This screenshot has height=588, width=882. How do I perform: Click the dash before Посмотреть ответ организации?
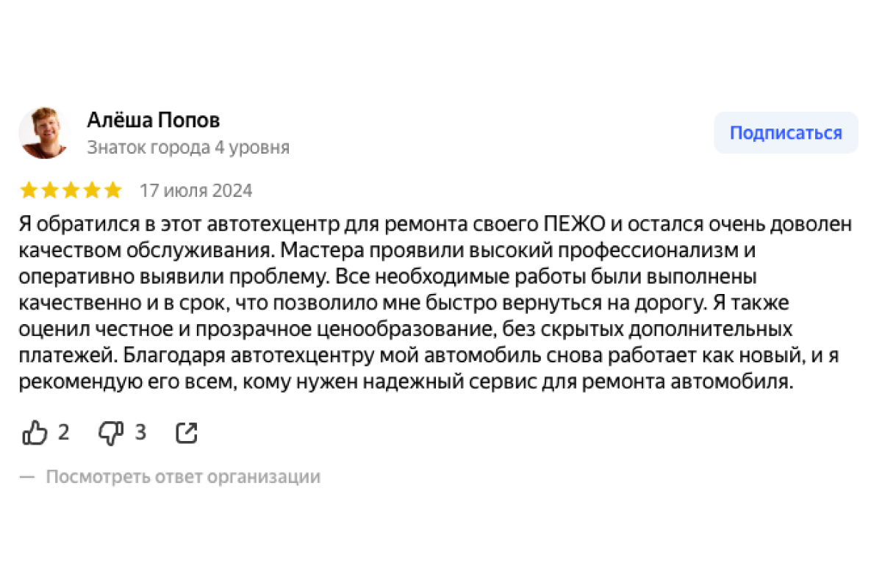point(27,476)
